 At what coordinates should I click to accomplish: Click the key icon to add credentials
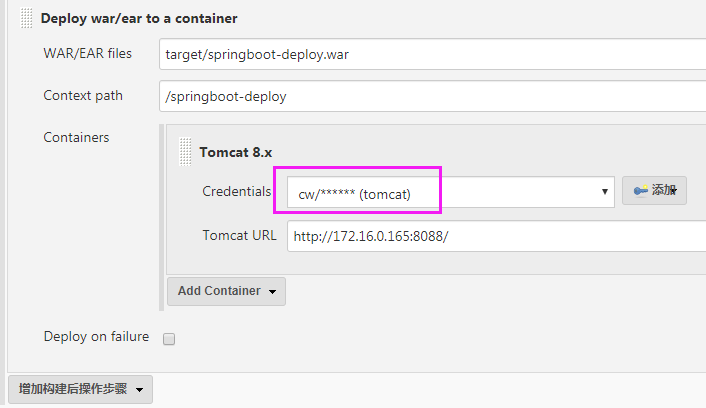641,191
